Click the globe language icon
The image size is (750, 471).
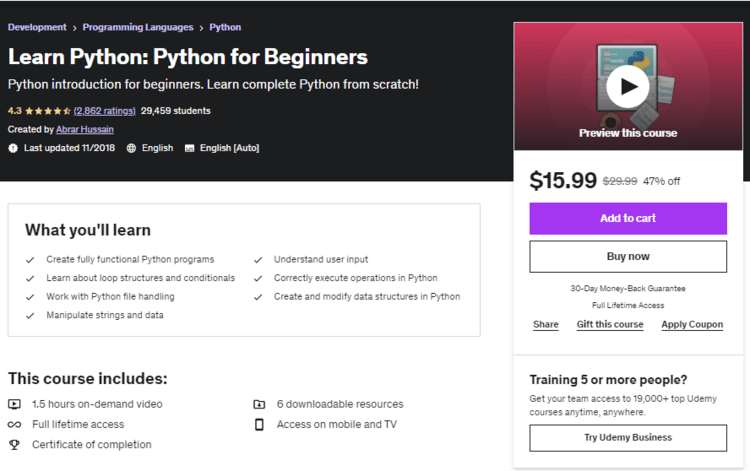[x=131, y=148]
